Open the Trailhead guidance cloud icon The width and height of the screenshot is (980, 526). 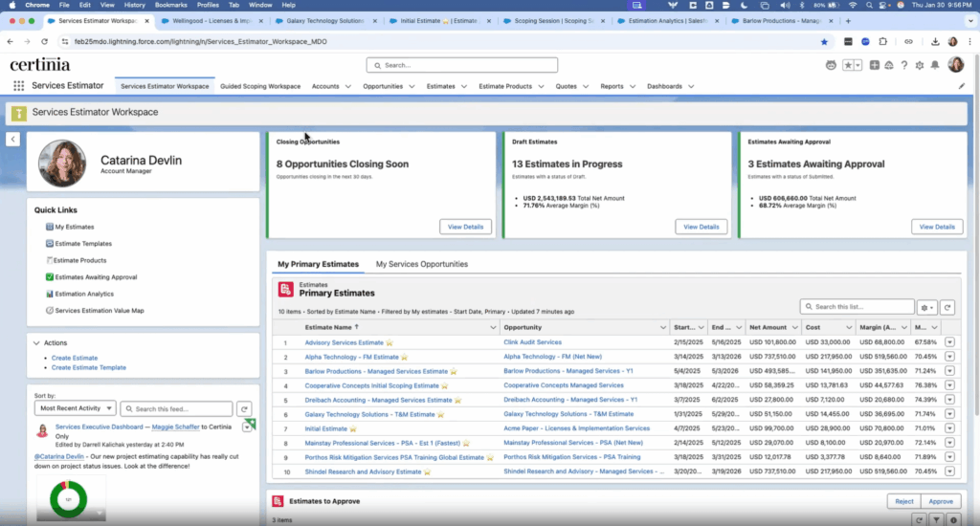click(x=889, y=65)
